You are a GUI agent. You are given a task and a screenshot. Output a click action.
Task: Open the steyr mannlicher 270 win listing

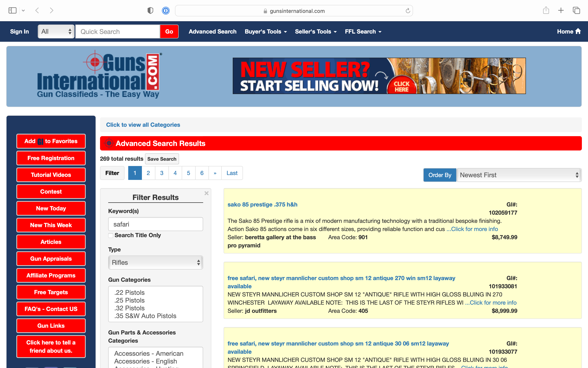click(341, 282)
